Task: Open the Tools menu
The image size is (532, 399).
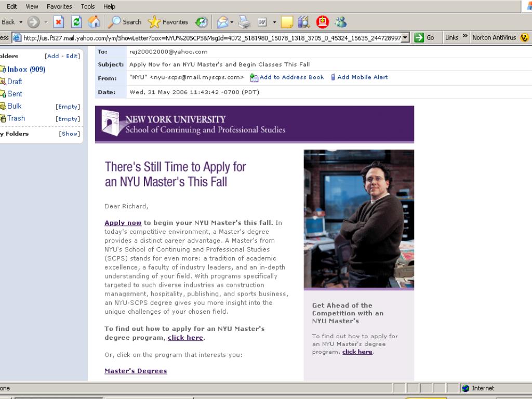Action: (87, 6)
